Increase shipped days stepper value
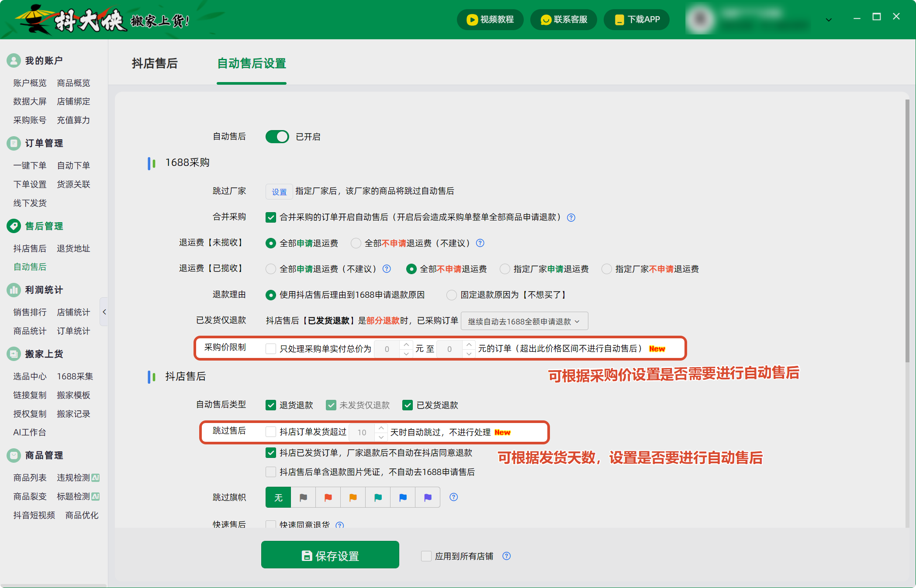Image resolution: width=916 pixels, height=588 pixels. (x=381, y=428)
